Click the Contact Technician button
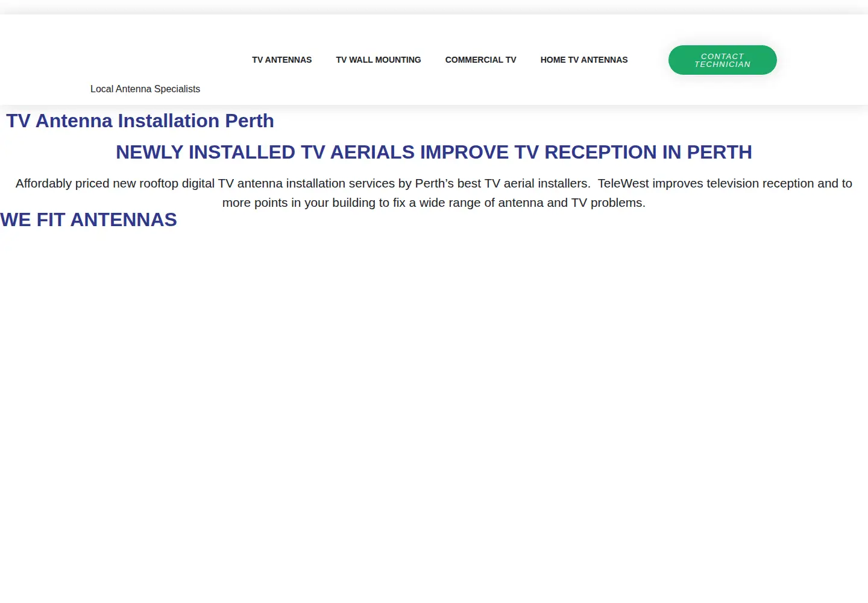868x603 pixels. (x=723, y=60)
